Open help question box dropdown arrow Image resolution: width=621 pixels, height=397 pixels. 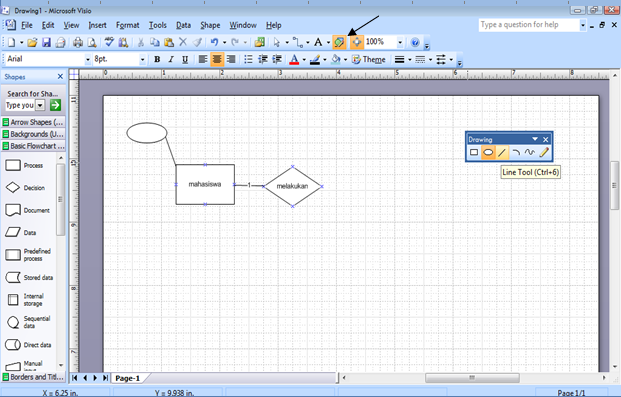pos(583,25)
